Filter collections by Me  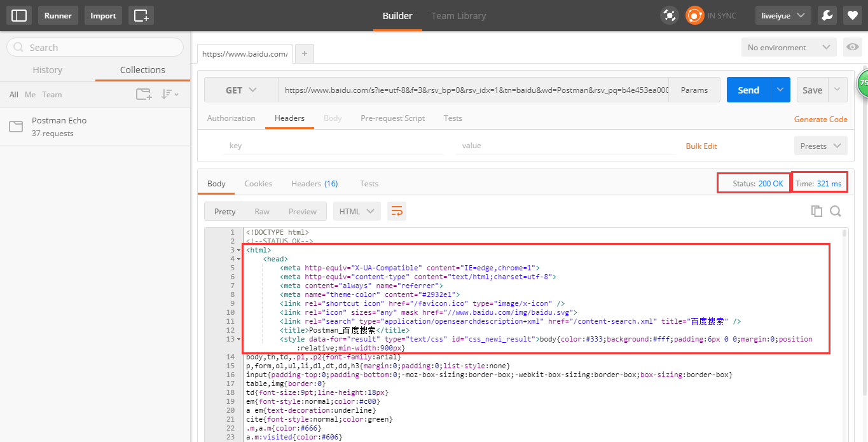pyautogui.click(x=31, y=94)
